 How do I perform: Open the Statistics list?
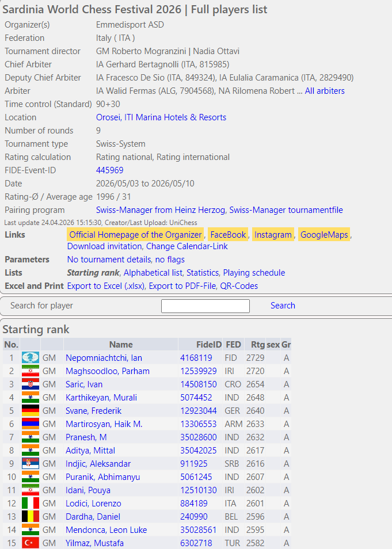click(203, 273)
